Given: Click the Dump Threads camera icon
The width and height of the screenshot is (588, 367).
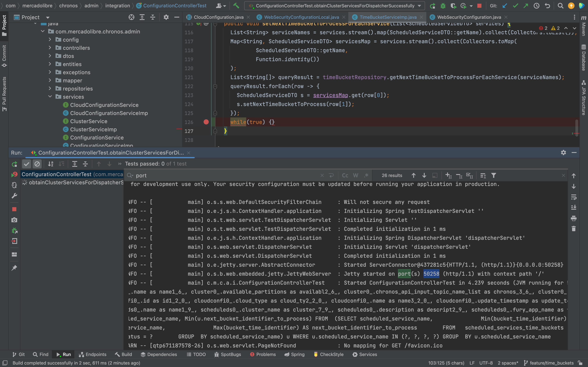Looking at the screenshot, I should 14,220.
